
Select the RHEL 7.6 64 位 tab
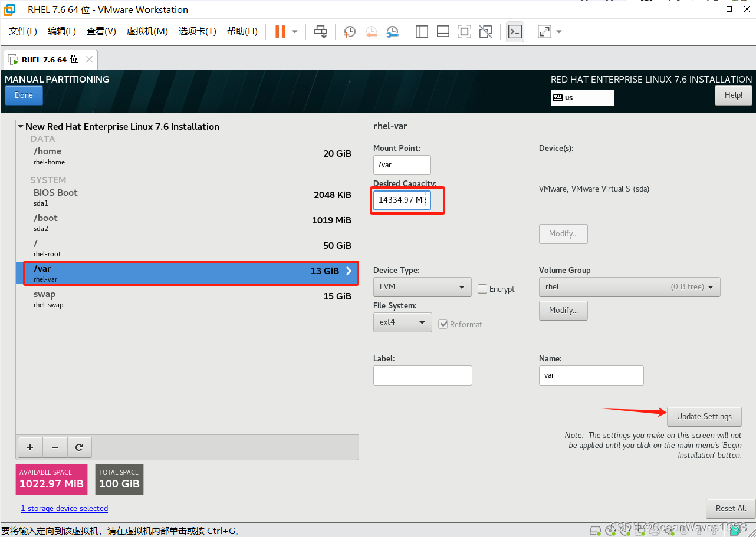50,59
